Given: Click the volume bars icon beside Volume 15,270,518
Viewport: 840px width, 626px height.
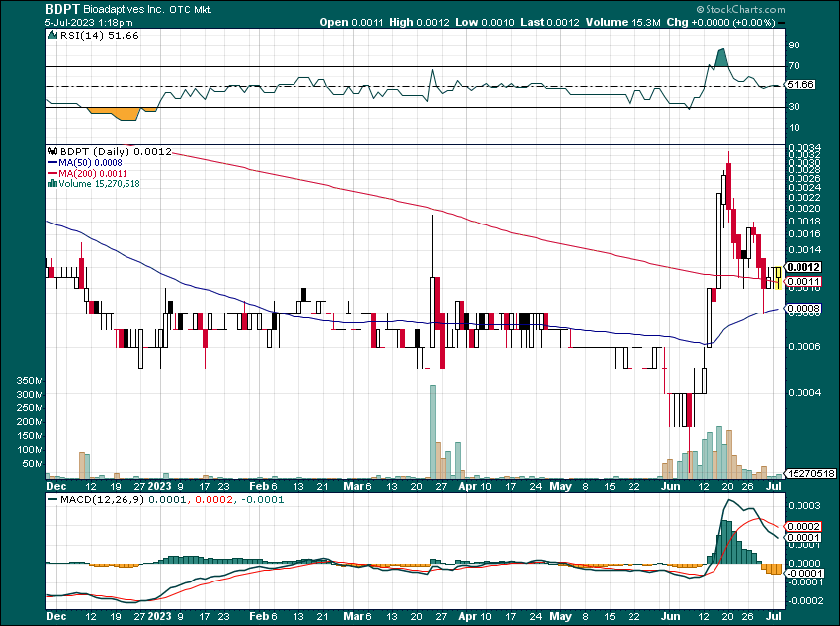Looking at the screenshot, I should 52,184.
